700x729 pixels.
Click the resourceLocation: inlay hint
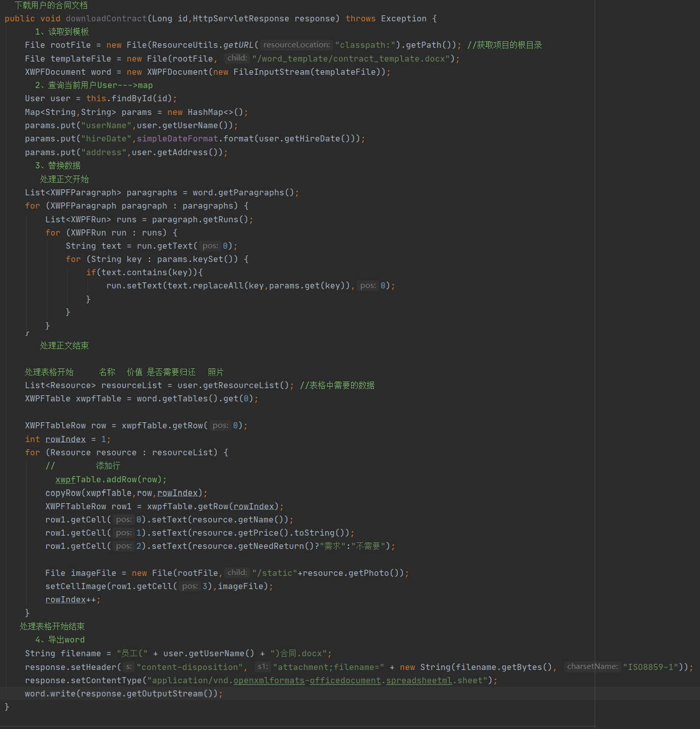tap(296, 45)
